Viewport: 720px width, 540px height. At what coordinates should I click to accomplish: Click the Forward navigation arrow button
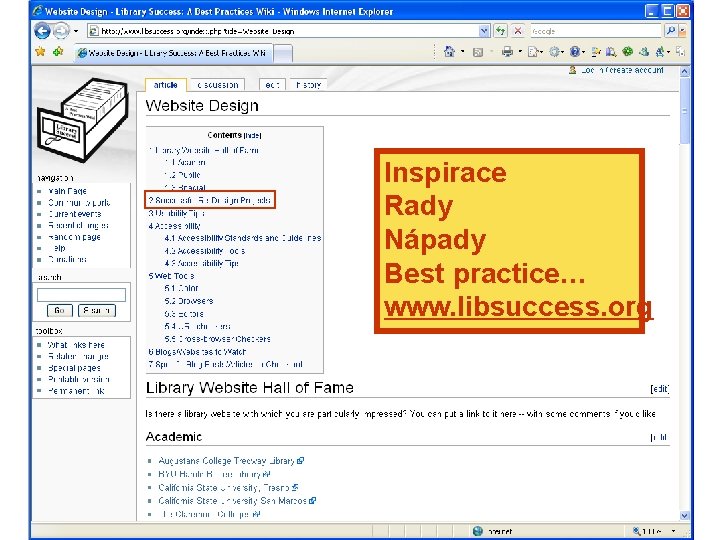(x=61, y=31)
